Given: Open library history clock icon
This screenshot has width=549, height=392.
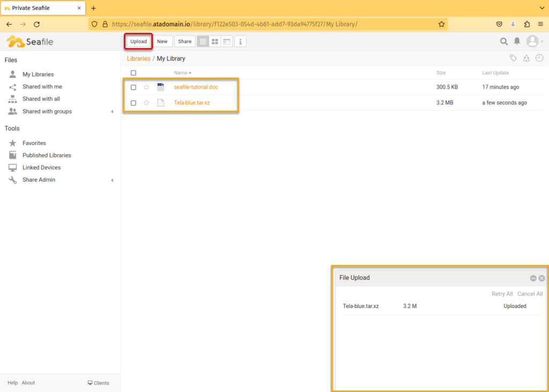Looking at the screenshot, I should point(539,58).
